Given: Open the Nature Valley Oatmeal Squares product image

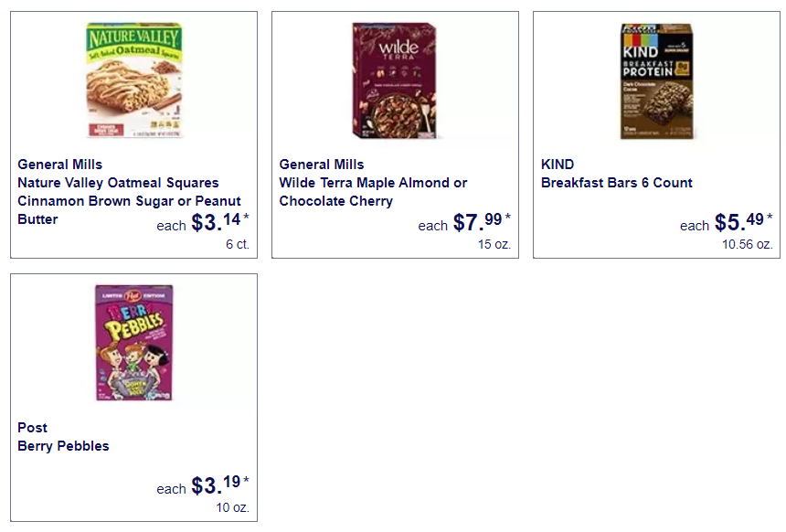Looking at the screenshot, I should [x=133, y=80].
